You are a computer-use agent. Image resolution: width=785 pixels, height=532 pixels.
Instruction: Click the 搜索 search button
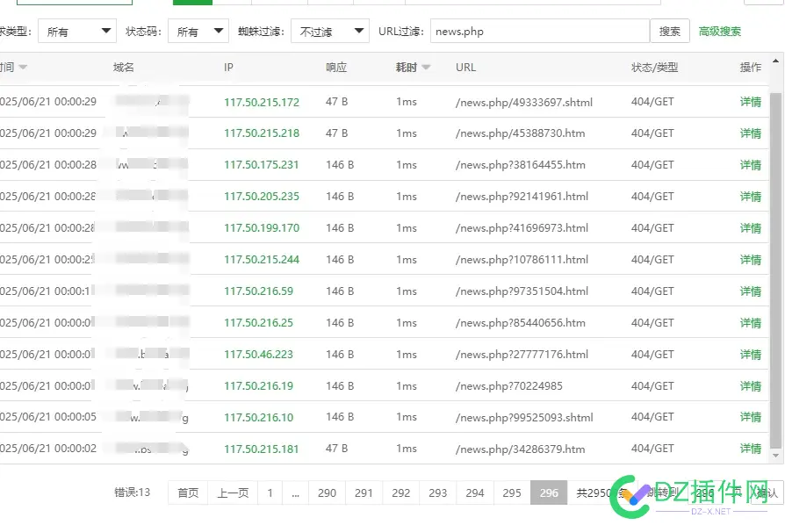pos(670,30)
